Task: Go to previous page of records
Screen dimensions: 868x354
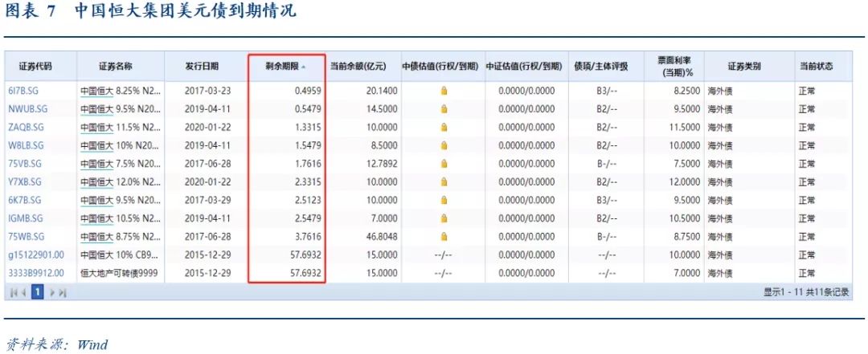Action: tap(23, 293)
